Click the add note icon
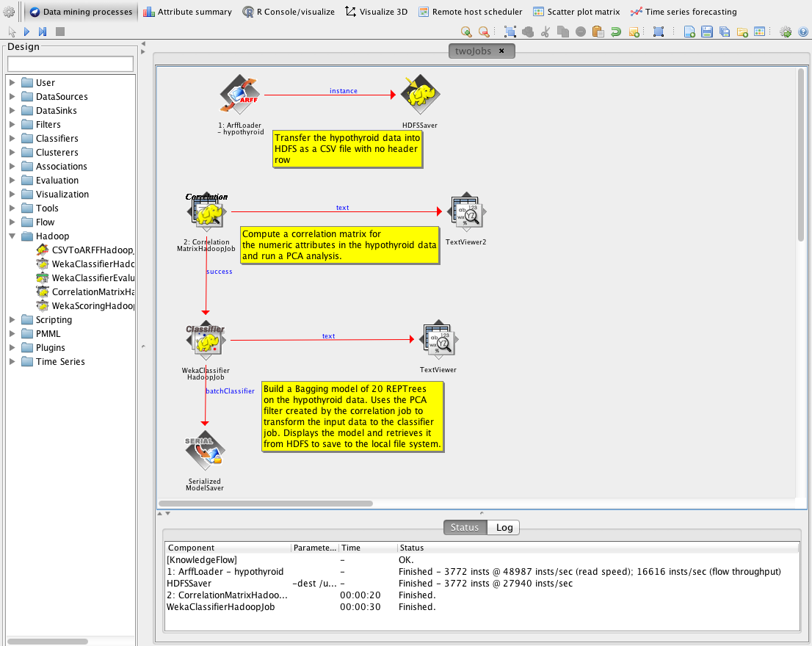The image size is (812, 646). [x=634, y=32]
